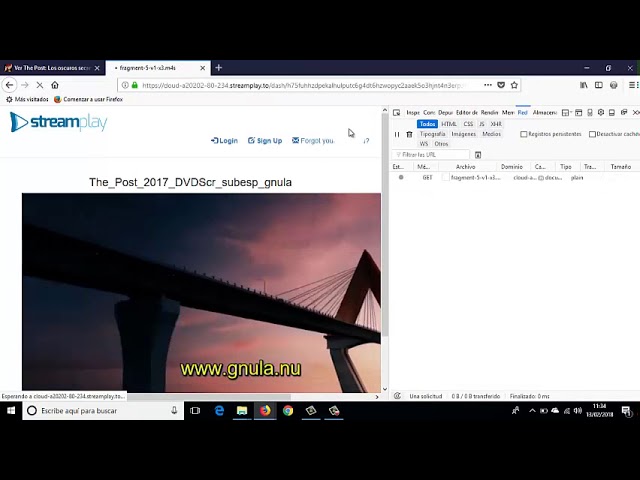Stop page loading with the X button
The image size is (640, 480).
click(x=40, y=85)
